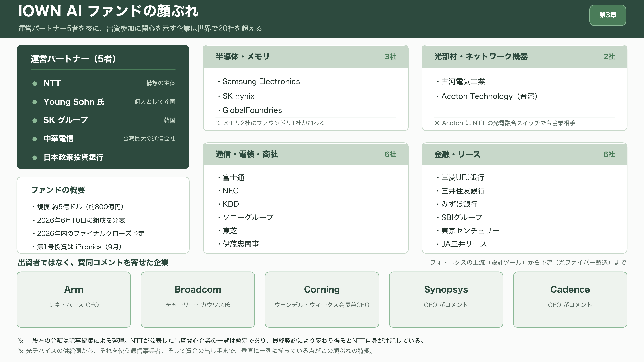Click the slide title IOWN AI ファンドの顔ぶれ
The height and width of the screenshot is (362, 644).
[x=108, y=11]
